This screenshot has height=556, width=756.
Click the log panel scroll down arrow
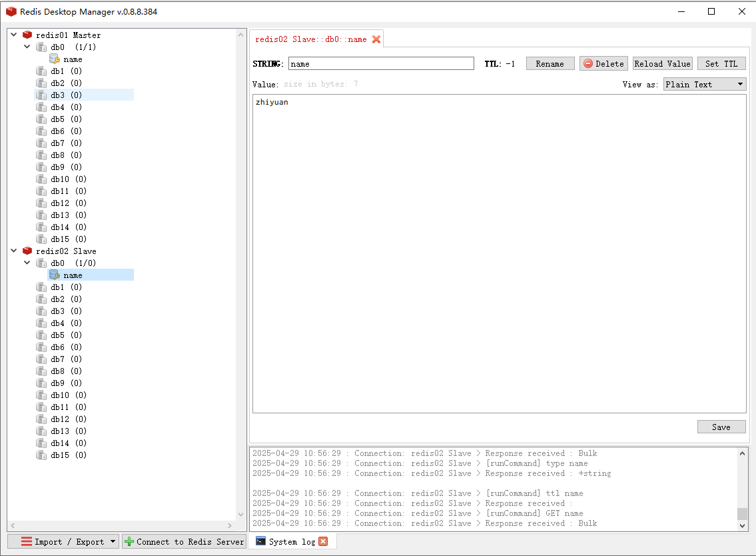tap(743, 526)
